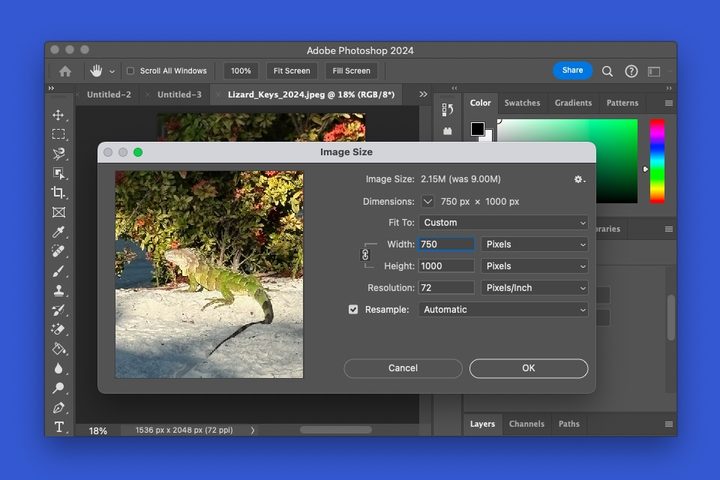Click the Hand tool icon in options bar
Viewport: 720px width, 480px height.
tap(96, 71)
